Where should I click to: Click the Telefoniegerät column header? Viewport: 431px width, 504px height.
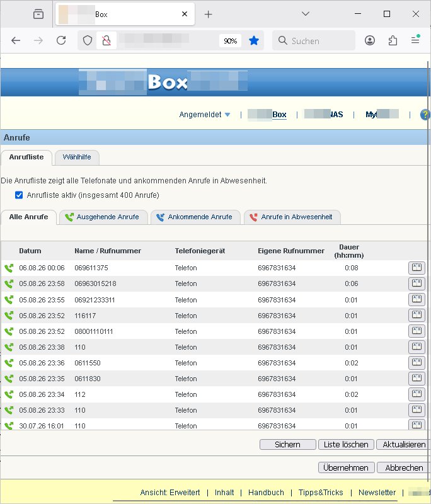point(200,251)
